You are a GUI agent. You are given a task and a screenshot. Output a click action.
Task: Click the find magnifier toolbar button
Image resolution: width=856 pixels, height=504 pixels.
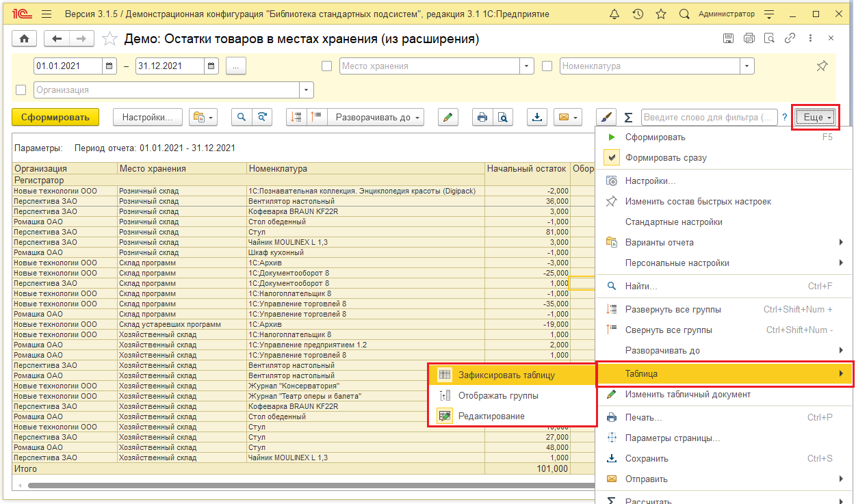pos(241,118)
